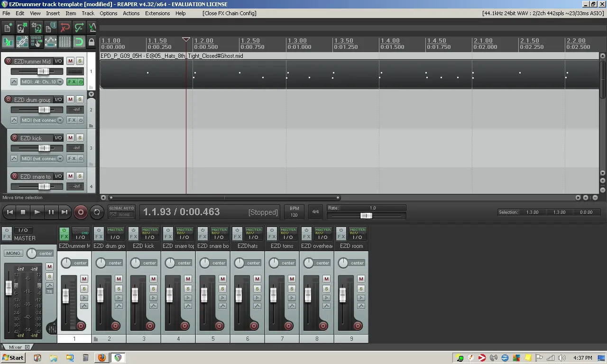Solo the EZDrummer Mid track in track panel
Viewport: 607px width, 364px height.
click(x=80, y=61)
